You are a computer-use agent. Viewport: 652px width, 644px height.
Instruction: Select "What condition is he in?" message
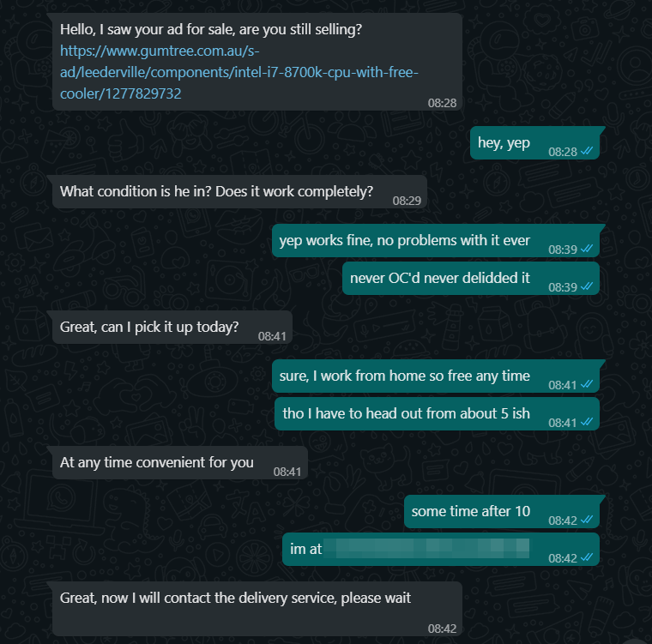pos(216,192)
